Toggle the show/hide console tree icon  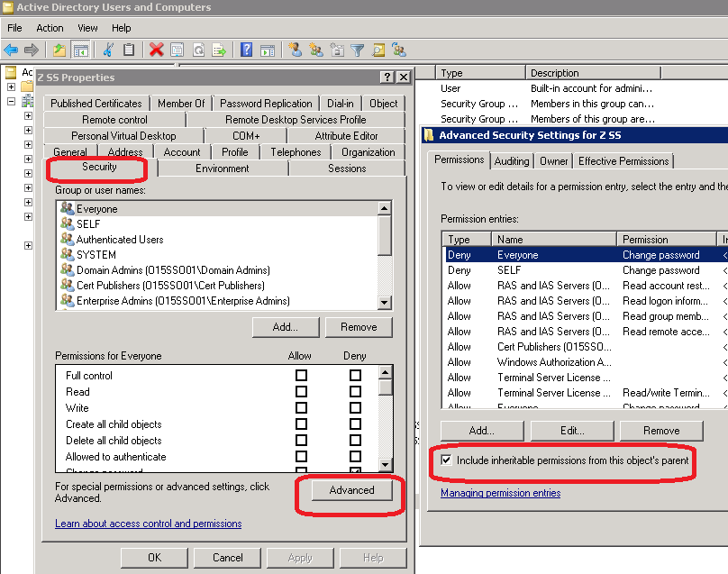coord(80,50)
